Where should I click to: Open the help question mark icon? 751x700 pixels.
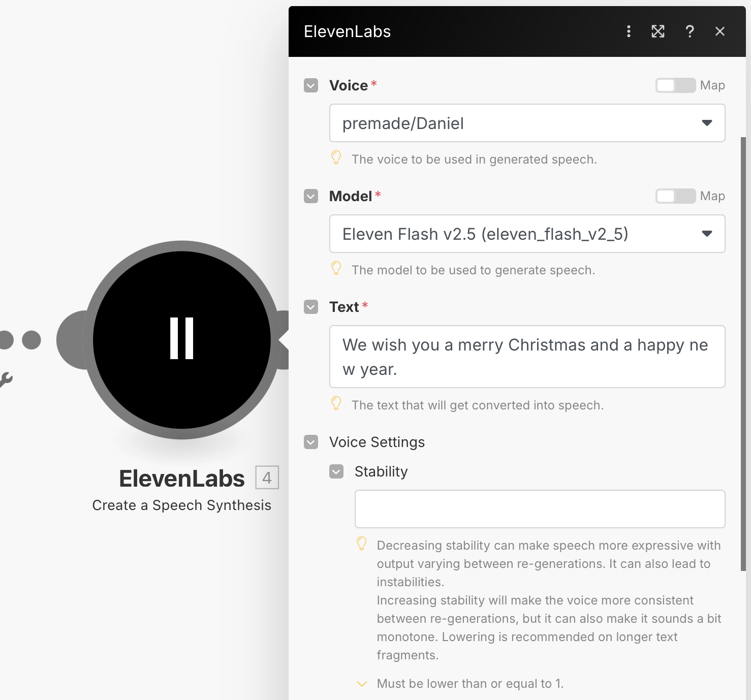click(x=690, y=31)
